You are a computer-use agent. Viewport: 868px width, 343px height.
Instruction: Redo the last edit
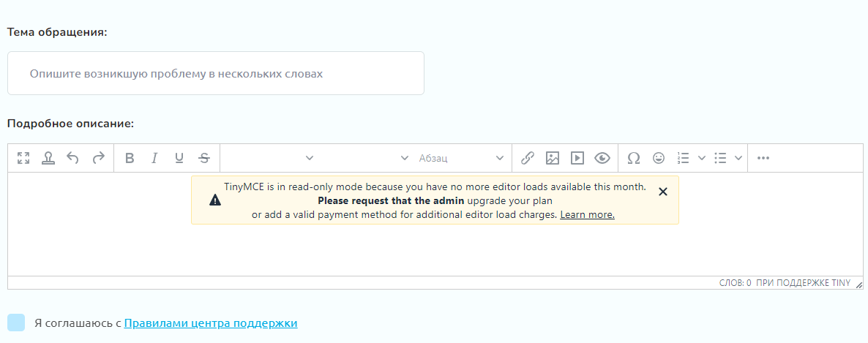[98, 158]
